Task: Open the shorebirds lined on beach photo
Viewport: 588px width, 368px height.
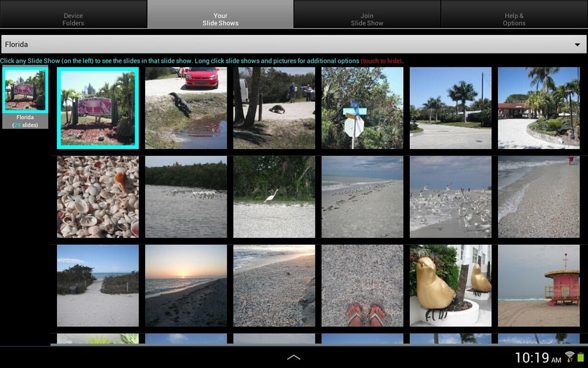Action: coord(362,197)
